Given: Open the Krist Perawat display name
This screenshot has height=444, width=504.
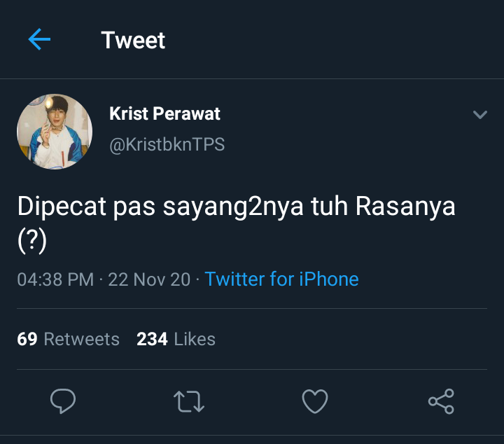Looking at the screenshot, I should [164, 113].
